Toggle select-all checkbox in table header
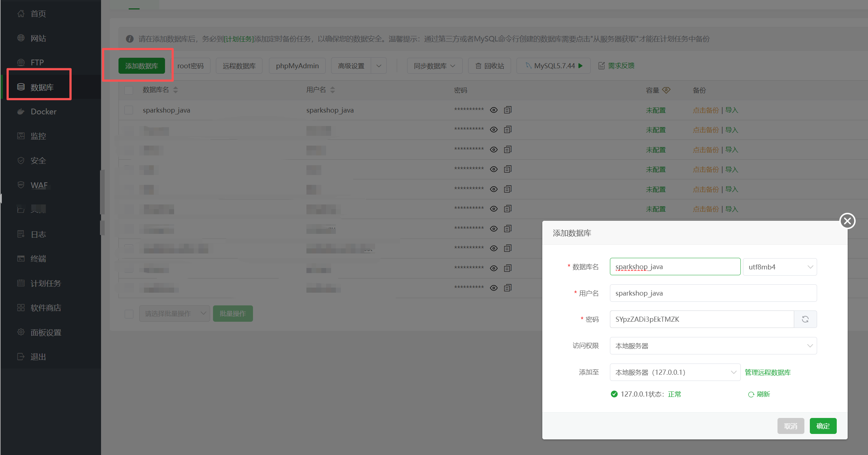This screenshot has height=455, width=868. click(x=129, y=90)
